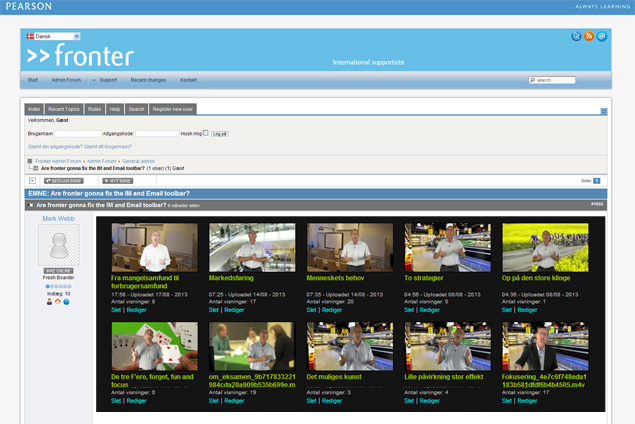Open Fronter Admin Forum breadcrumb link
The image size is (635, 424).
coord(58,161)
